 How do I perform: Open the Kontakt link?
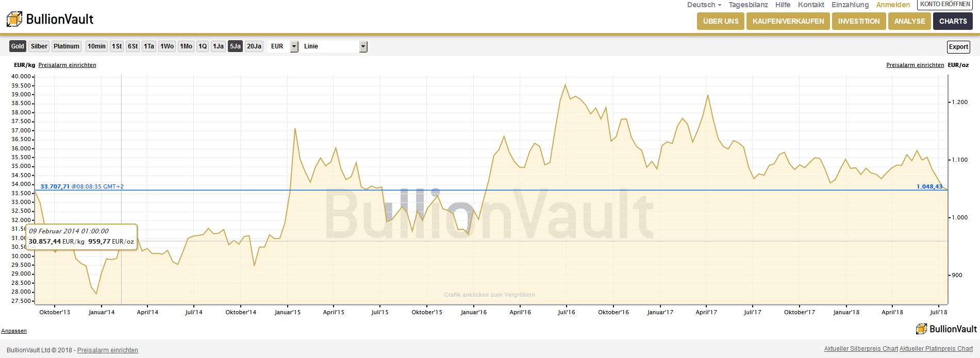[811, 5]
